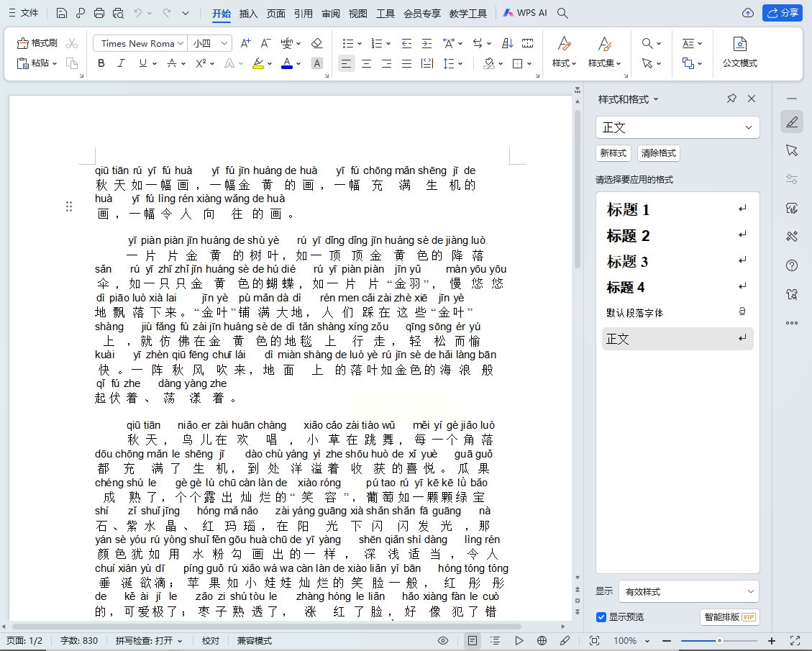Apply the 标题 1 style
Screen dimensions: 812x651
pyautogui.click(x=678, y=209)
